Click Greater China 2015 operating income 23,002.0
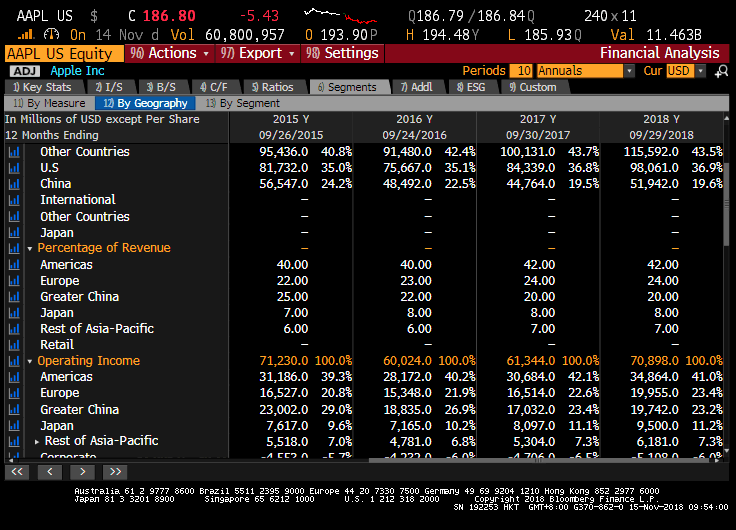The width and height of the screenshot is (736, 530). [284, 410]
